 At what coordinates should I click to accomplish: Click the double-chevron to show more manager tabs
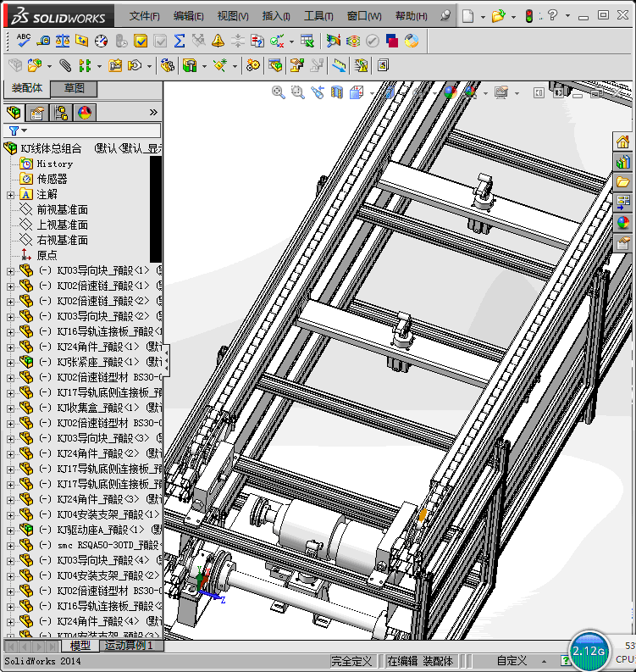[x=153, y=113]
